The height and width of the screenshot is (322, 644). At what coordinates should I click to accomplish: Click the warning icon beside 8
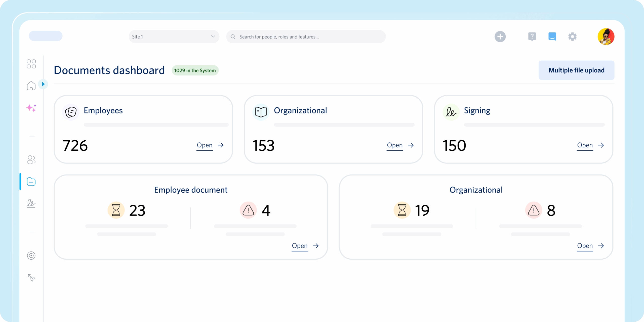click(x=534, y=210)
